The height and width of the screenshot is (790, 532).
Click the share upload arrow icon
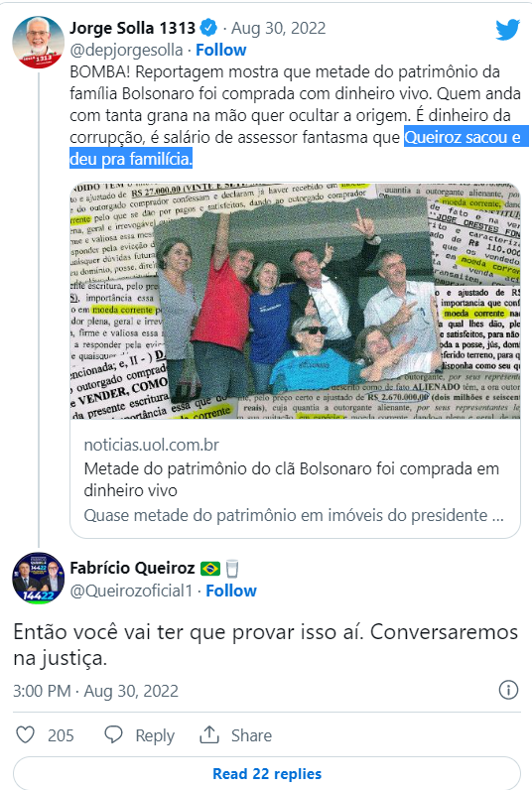(x=209, y=734)
